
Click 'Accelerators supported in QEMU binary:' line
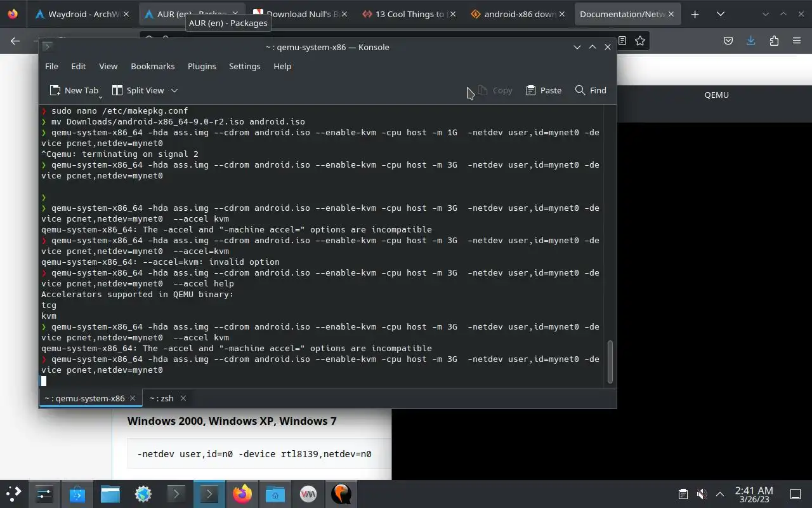tap(138, 294)
